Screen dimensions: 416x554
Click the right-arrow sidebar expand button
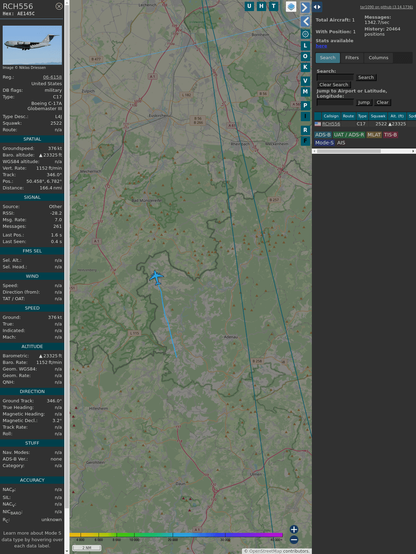[305, 7]
